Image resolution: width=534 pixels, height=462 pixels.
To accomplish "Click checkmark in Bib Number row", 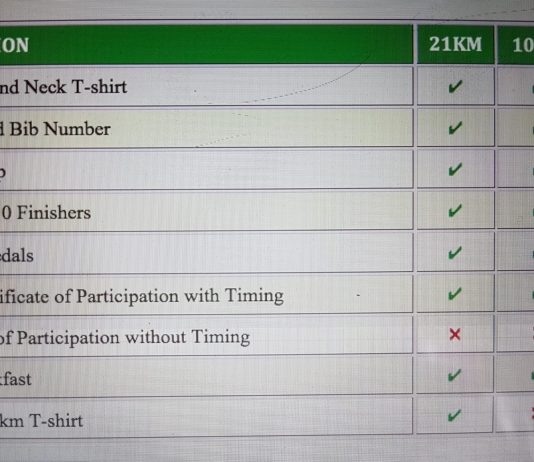I will click(x=455, y=128).
